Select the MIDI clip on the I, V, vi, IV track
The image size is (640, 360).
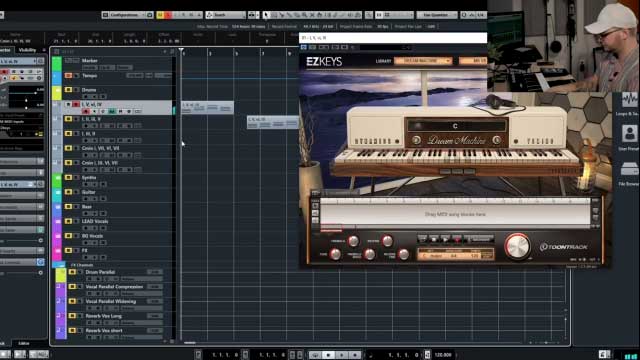point(207,108)
